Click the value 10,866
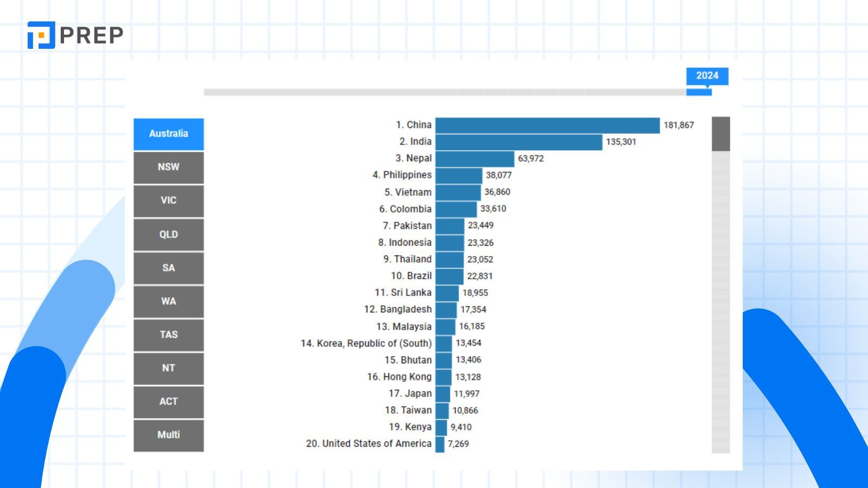Screen dimensions: 868x488 (465, 411)
